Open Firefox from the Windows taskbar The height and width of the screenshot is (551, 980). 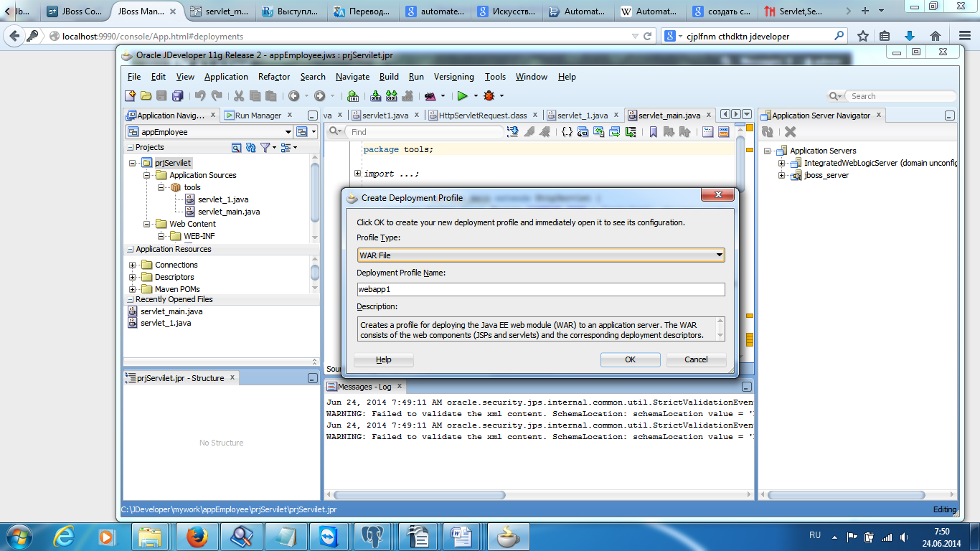pyautogui.click(x=197, y=536)
